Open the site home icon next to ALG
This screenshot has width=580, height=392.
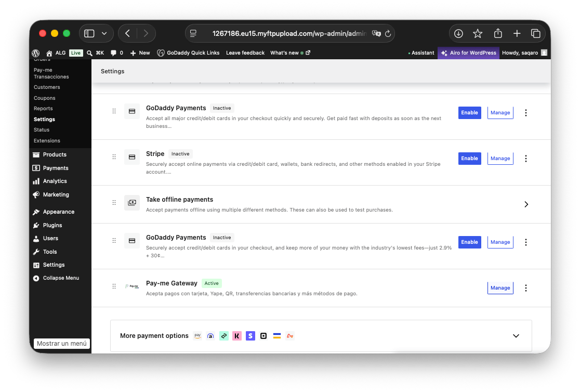[49, 53]
